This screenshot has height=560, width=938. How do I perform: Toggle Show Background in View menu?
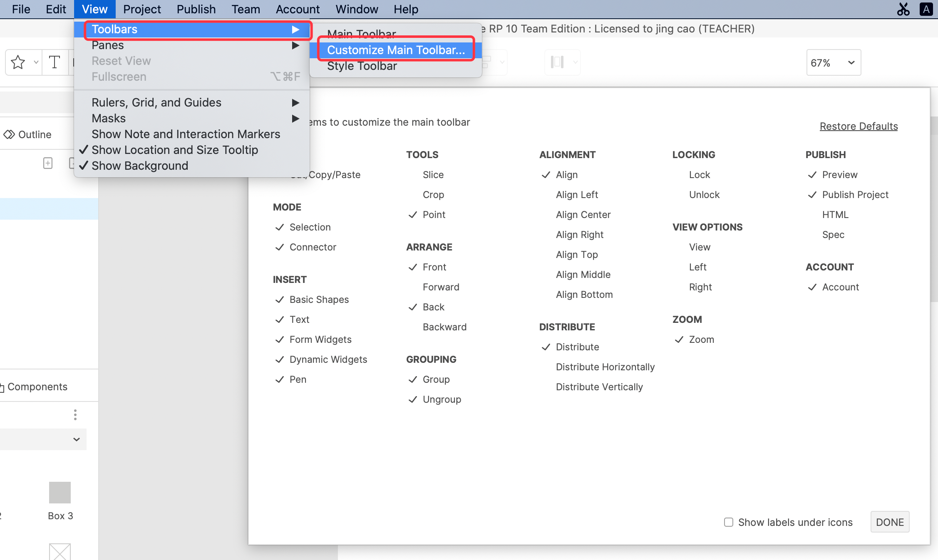140,166
